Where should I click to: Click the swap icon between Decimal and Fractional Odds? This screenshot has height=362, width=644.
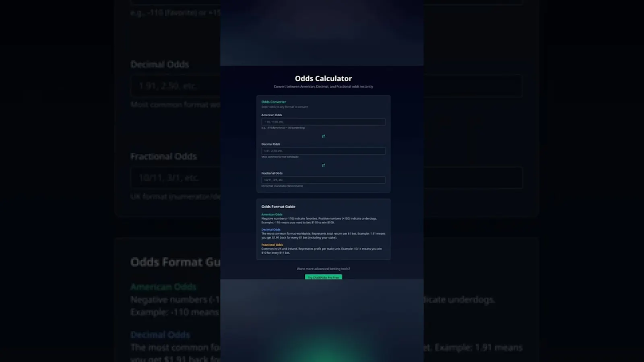[x=323, y=165]
